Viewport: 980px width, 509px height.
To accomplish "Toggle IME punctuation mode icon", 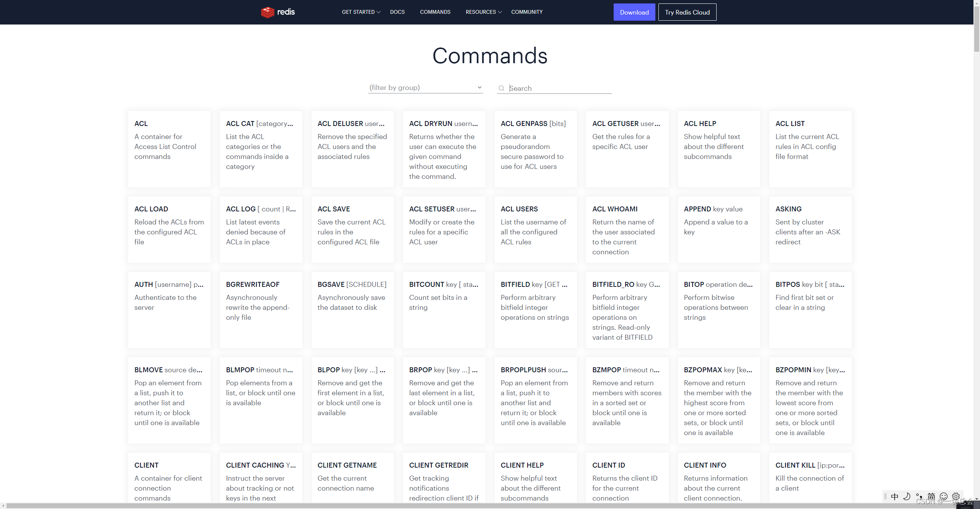I will click(x=919, y=497).
